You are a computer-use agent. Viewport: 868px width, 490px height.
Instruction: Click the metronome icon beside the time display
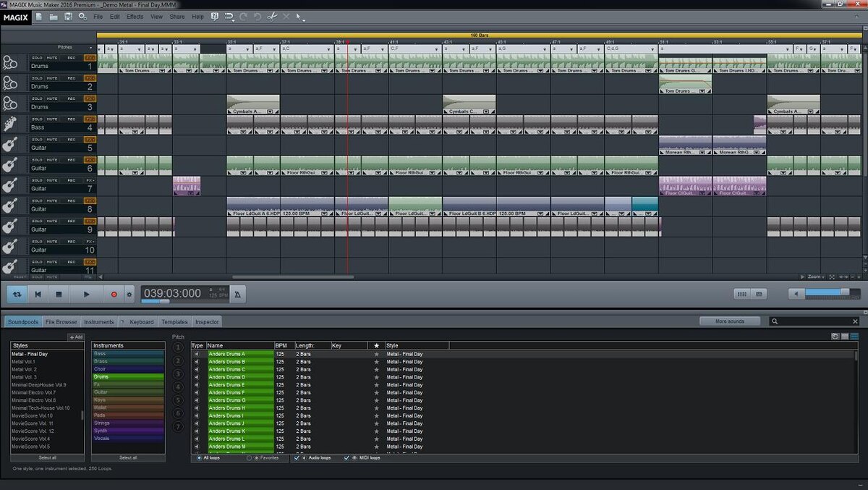tap(238, 294)
